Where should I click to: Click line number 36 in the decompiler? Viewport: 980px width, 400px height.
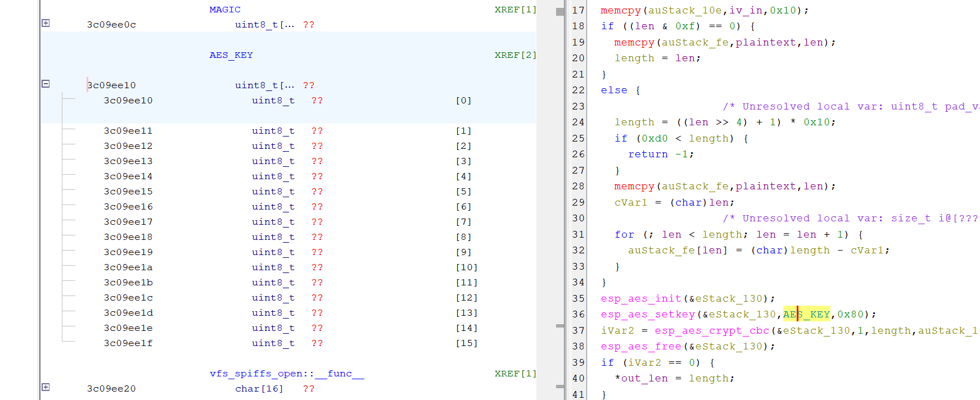578,315
